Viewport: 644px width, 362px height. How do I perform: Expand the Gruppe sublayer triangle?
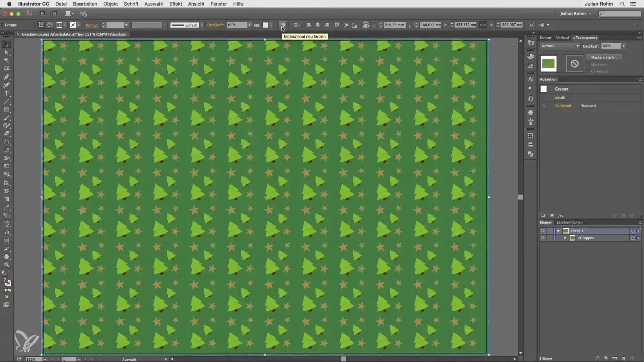point(565,238)
